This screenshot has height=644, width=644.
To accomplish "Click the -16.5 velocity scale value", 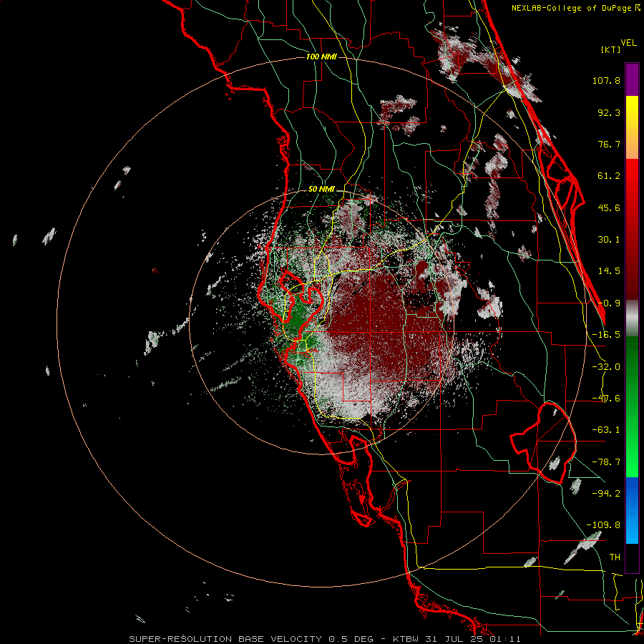I will click(606, 335).
